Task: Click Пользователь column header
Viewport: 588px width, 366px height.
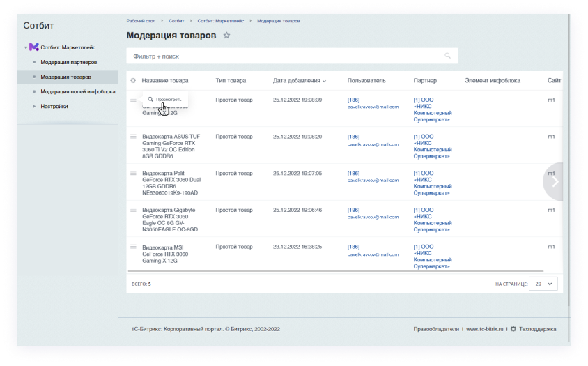Action: tap(366, 80)
